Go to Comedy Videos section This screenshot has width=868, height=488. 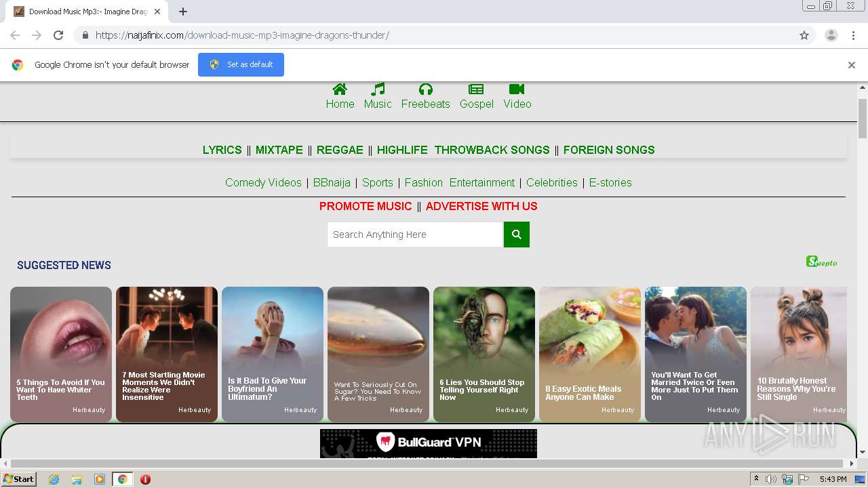(263, 182)
